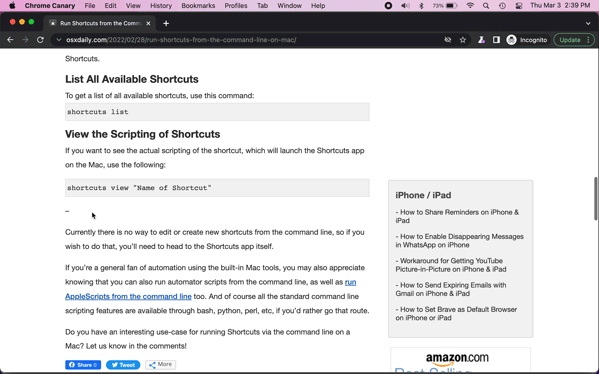The width and height of the screenshot is (599, 374).
Task: Follow run AppleScripts from the command line link
Action: [x=210, y=289]
